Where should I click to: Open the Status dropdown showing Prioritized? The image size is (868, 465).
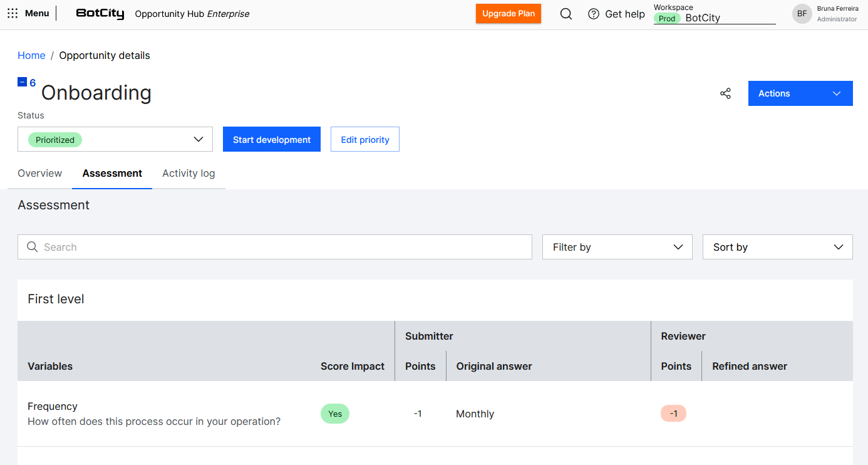click(115, 139)
